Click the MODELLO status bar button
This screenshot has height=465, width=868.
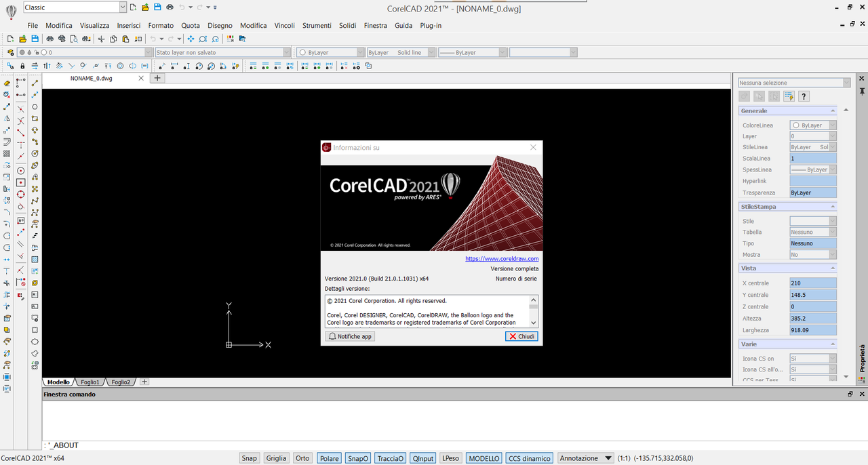coord(484,458)
